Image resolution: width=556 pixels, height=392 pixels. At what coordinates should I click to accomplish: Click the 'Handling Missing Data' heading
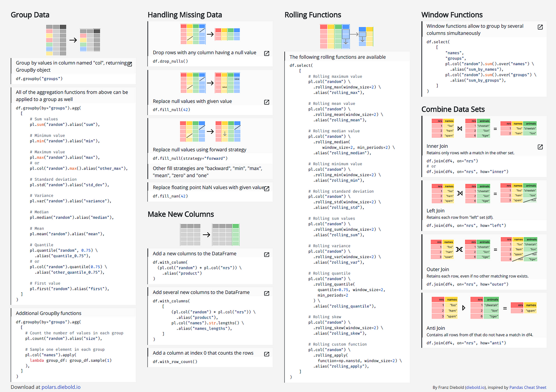[x=185, y=15]
